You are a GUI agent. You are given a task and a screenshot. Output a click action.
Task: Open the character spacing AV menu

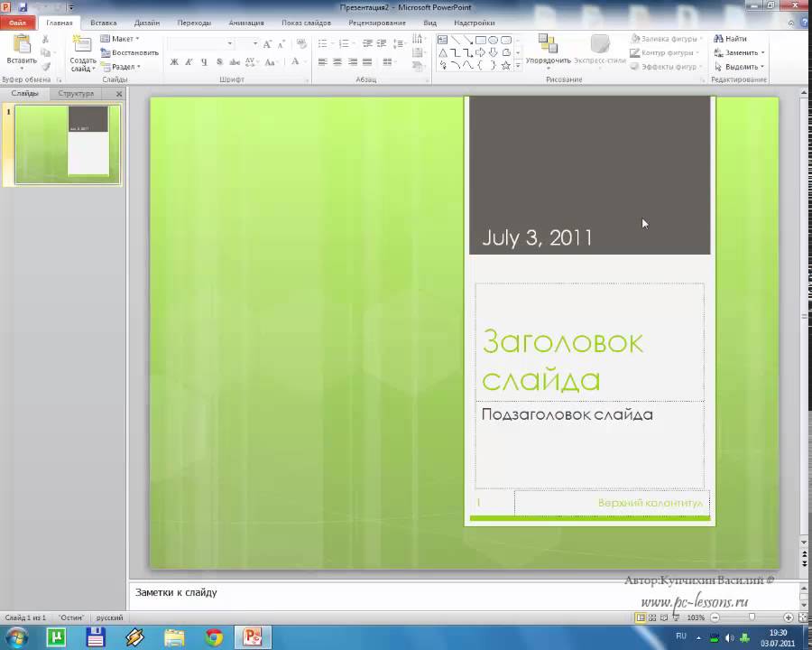pos(251,62)
